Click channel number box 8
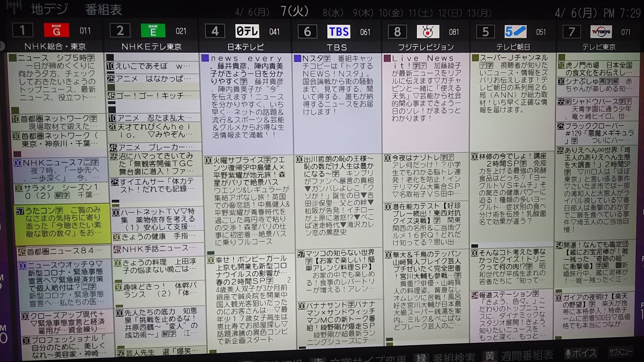 (397, 32)
